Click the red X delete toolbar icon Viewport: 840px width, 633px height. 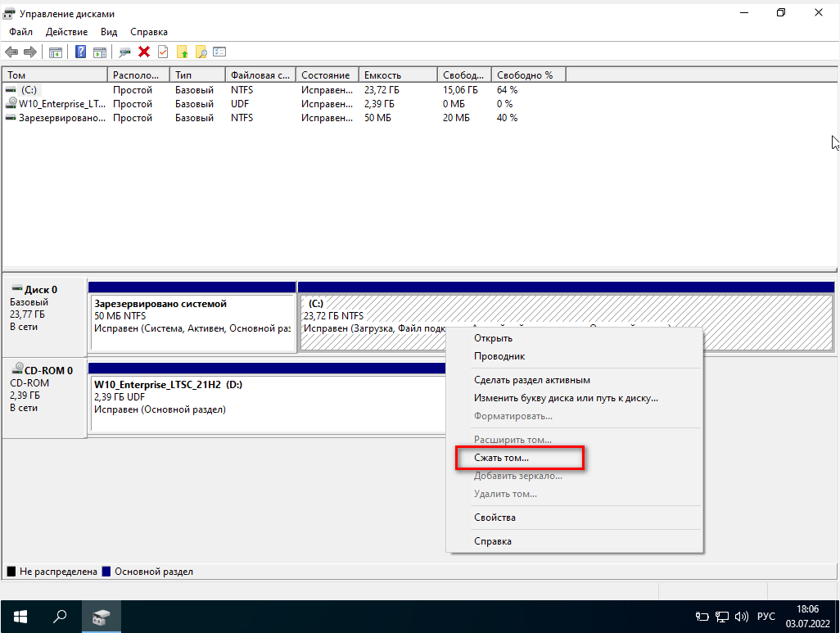point(144,52)
